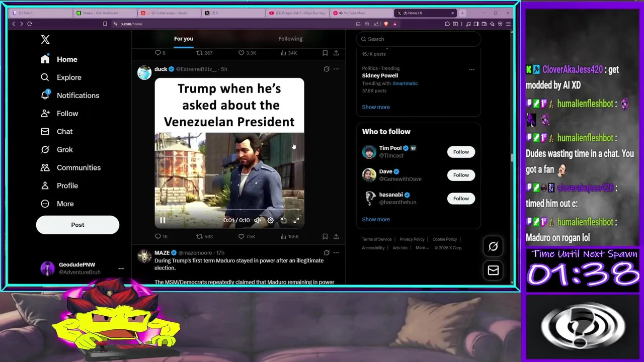Bookmark page icon beside address bar
This screenshot has width=644, height=362.
pyautogui.click(x=105, y=24)
